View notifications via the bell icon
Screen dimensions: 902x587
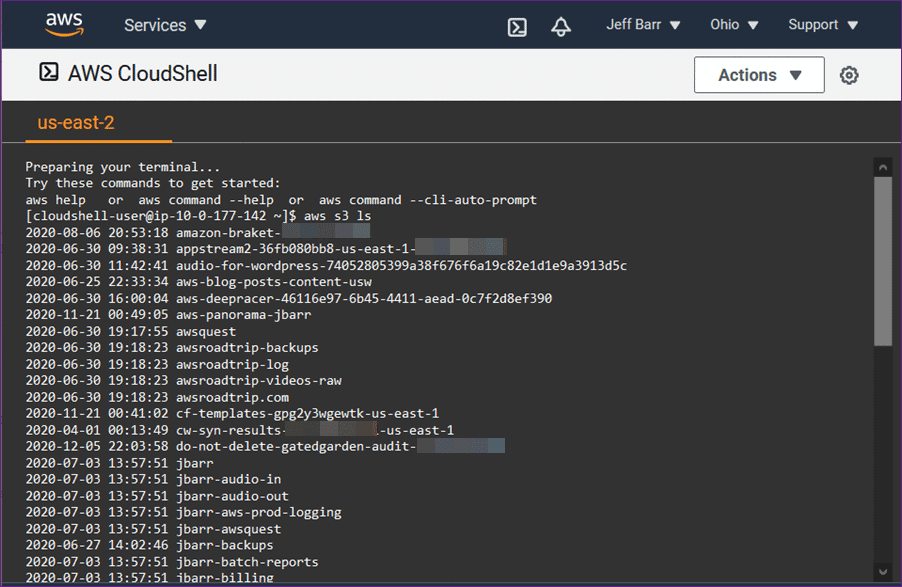tap(561, 26)
